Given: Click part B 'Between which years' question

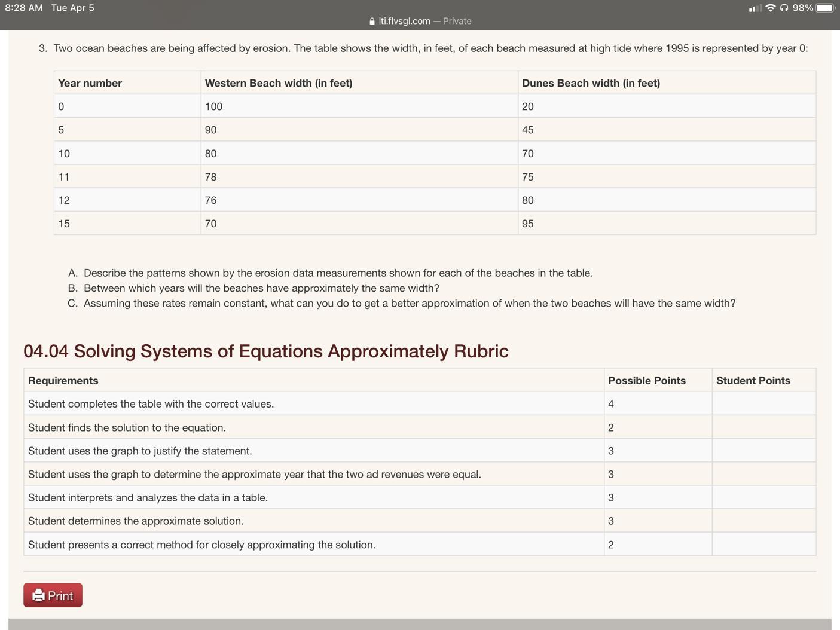Looking at the screenshot, I should click(261, 288).
